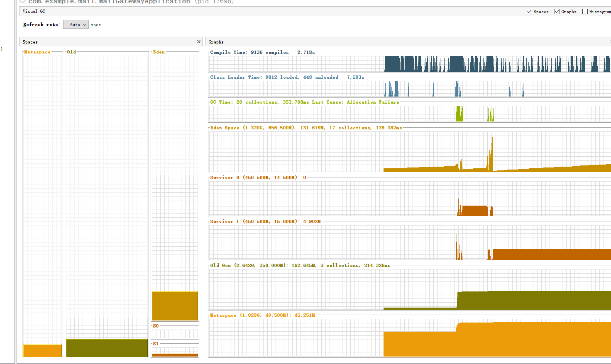Select the Visual GC tab
Screen dimensions: 611x364
click(34, 11)
